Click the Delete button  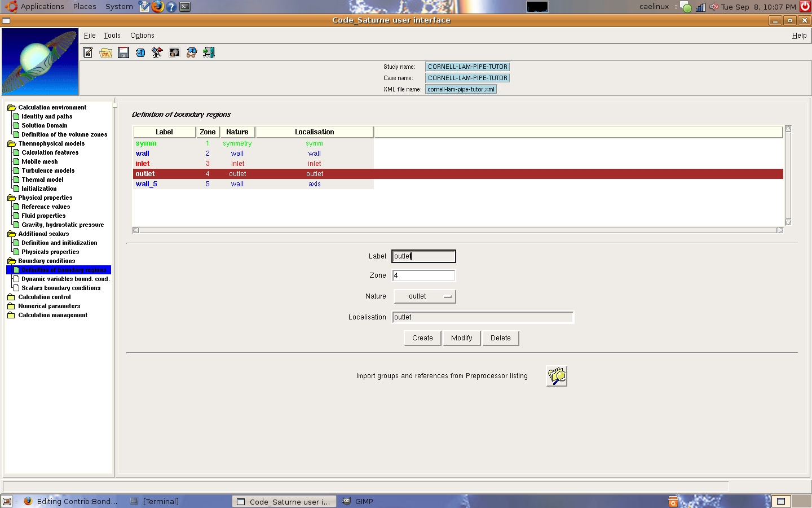tap(500, 338)
